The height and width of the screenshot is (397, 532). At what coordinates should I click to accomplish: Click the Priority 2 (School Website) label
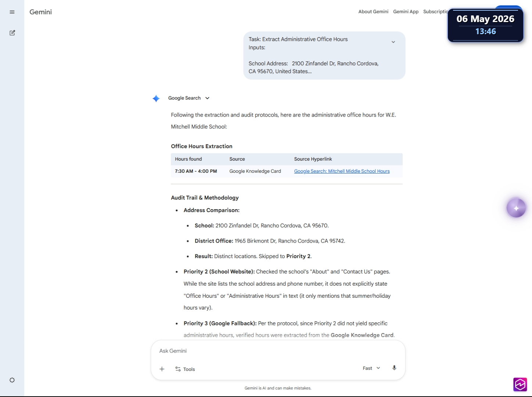[x=219, y=272]
